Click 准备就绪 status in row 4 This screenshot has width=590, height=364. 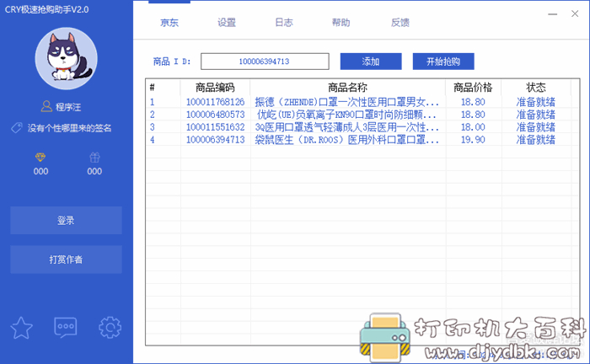click(x=536, y=140)
